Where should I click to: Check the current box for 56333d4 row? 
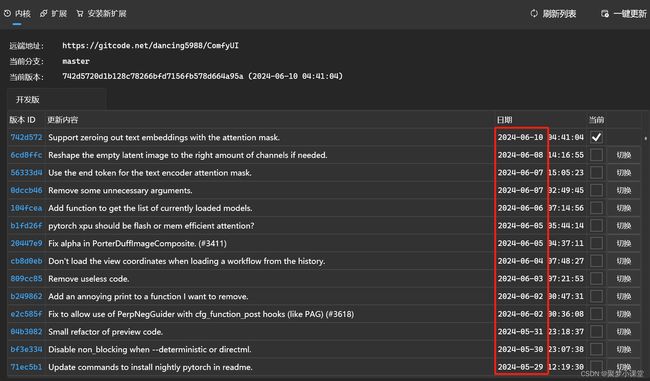click(596, 172)
